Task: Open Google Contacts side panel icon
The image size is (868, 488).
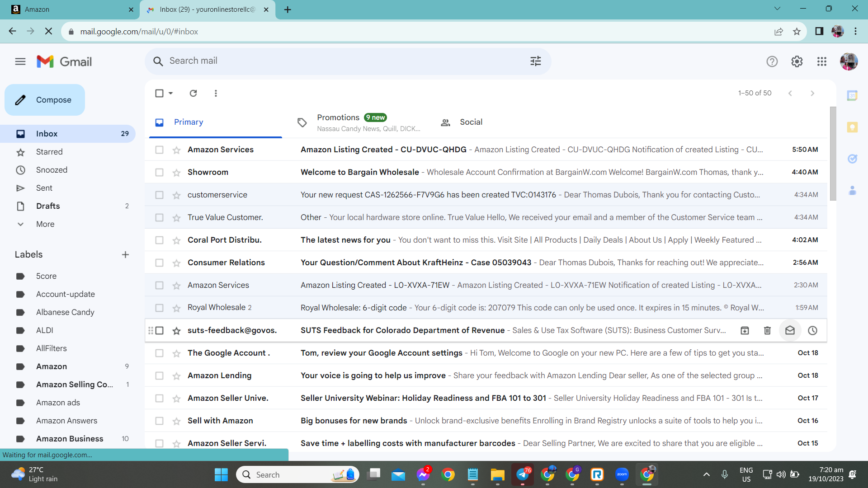Action: pos(852,190)
